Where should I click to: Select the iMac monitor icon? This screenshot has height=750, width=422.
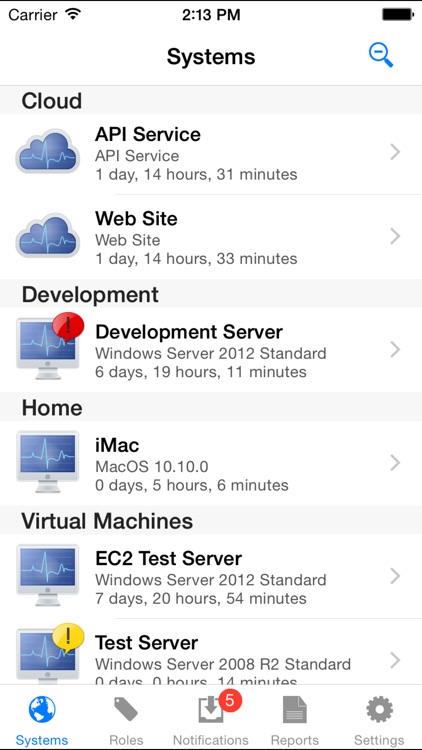point(47,462)
